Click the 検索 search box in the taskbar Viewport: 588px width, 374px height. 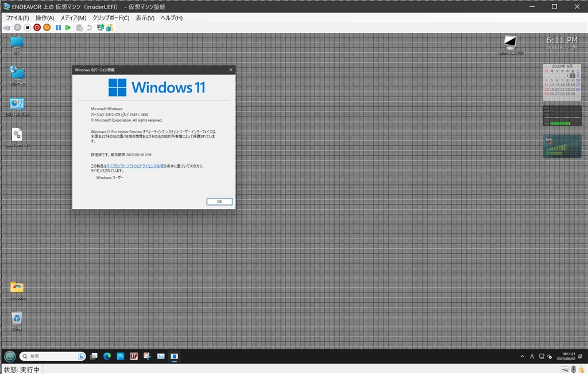(52, 356)
